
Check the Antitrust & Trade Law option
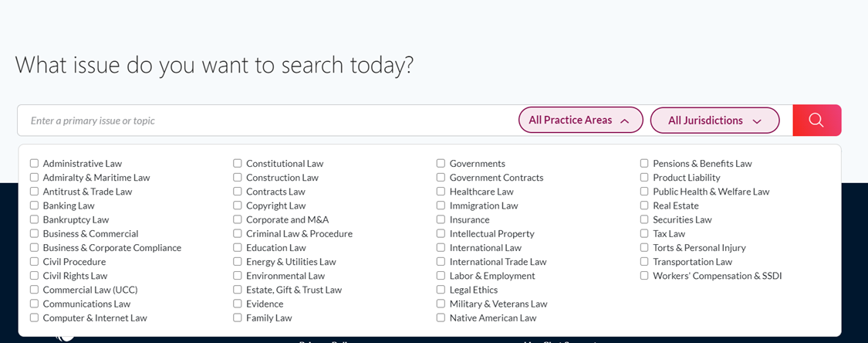click(34, 192)
